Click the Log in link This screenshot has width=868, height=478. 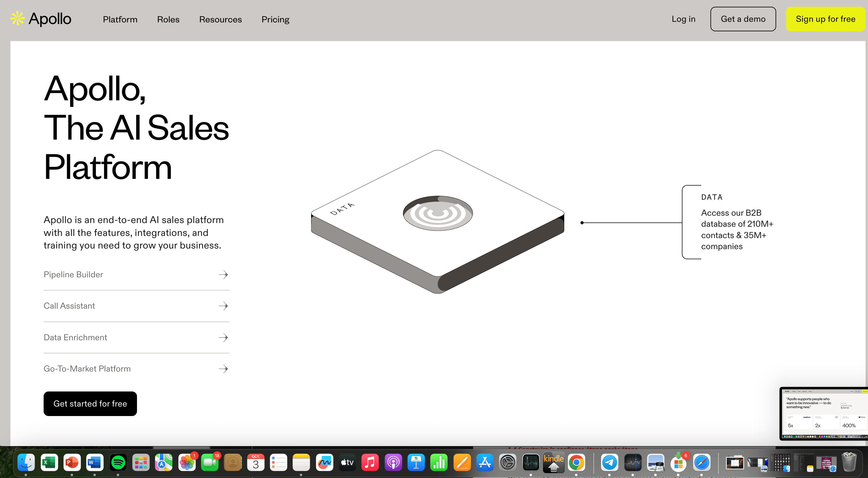click(683, 19)
